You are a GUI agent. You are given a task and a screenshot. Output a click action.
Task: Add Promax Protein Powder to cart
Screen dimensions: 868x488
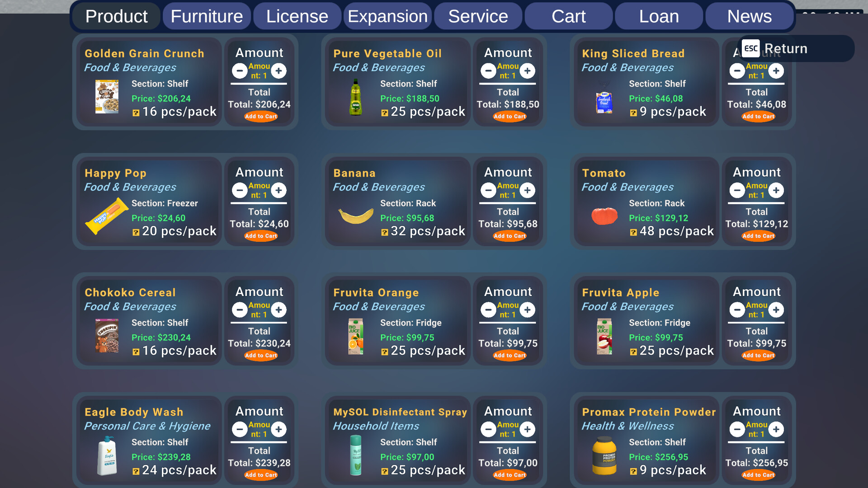(x=758, y=475)
